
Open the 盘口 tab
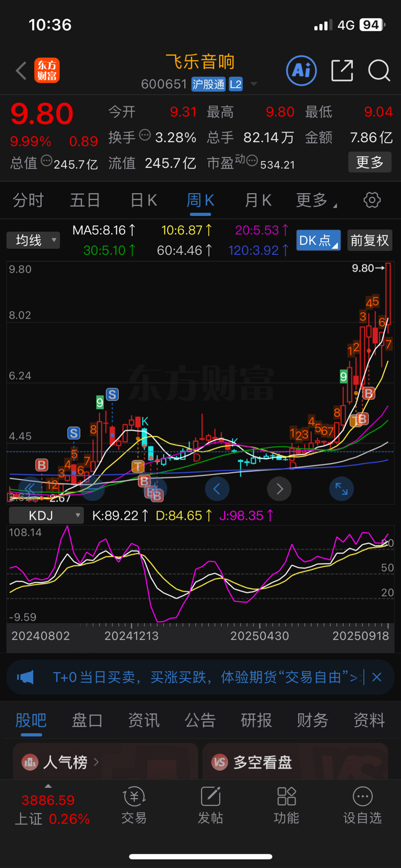pyautogui.click(x=87, y=720)
